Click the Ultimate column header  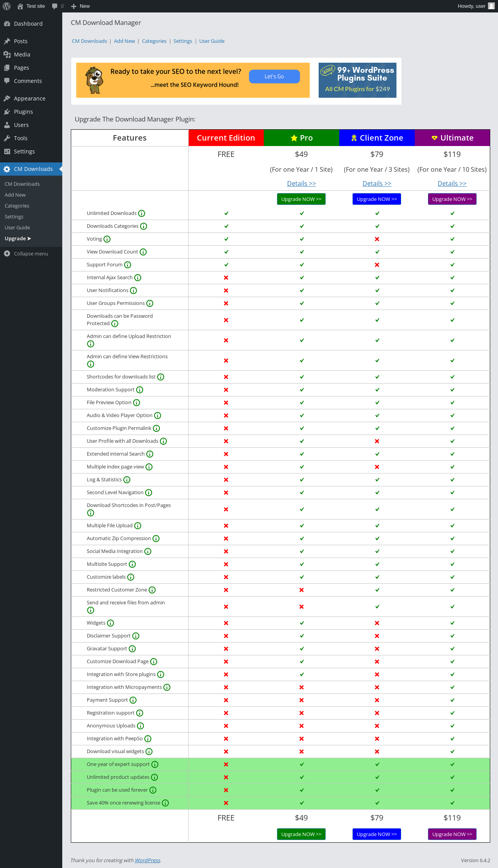pos(452,138)
